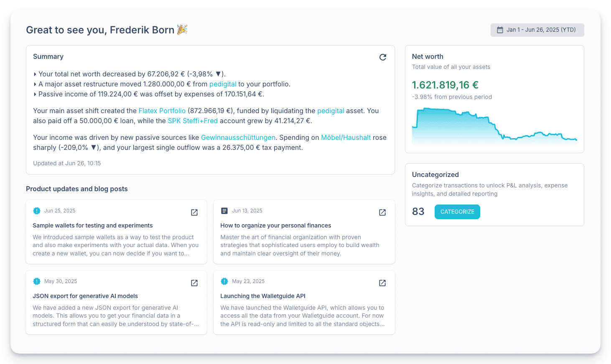Click the article icon beside Jun 13, 2025
Viewport: 611px width, 364px height.
tap(224, 211)
